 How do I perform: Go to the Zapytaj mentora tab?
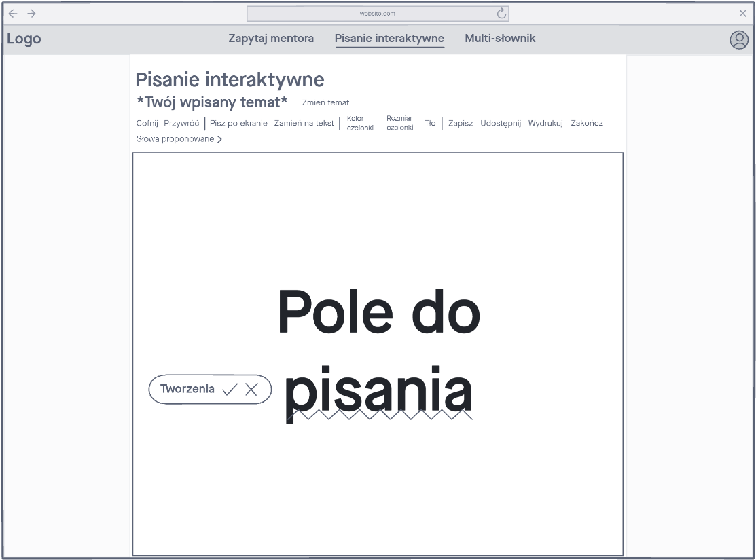(x=271, y=39)
